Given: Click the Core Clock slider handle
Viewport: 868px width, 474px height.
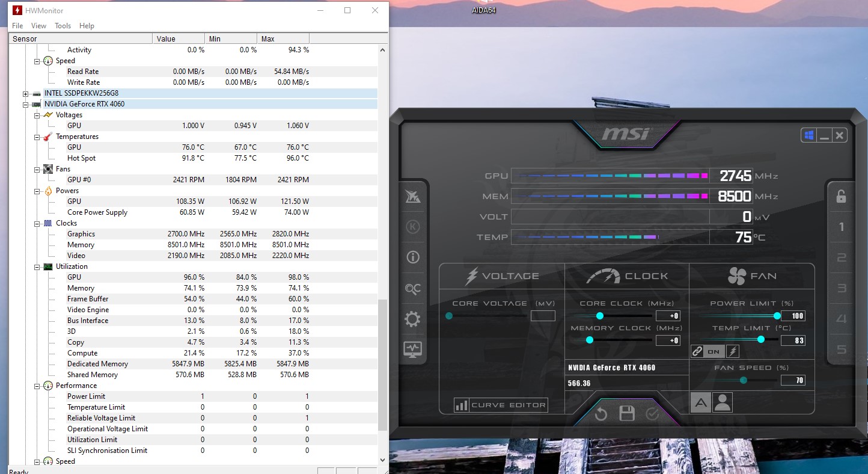Looking at the screenshot, I should coord(599,316).
